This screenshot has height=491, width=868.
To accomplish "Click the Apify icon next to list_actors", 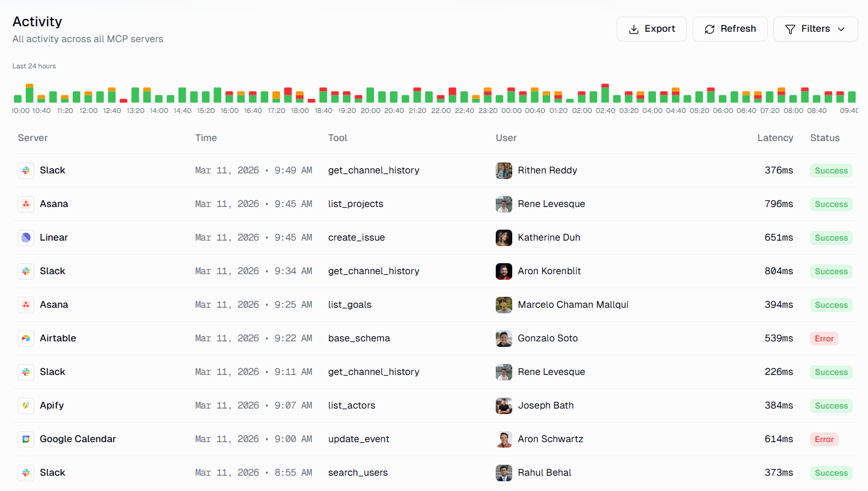I will click(x=26, y=405).
